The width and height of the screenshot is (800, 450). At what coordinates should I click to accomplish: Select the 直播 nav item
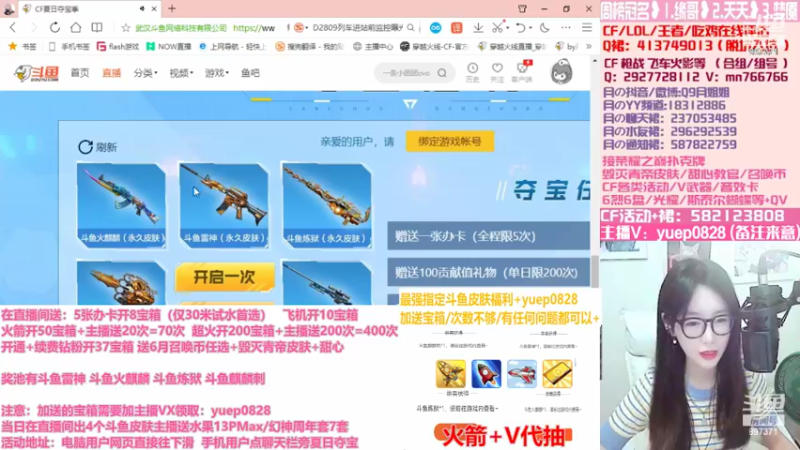(111, 73)
